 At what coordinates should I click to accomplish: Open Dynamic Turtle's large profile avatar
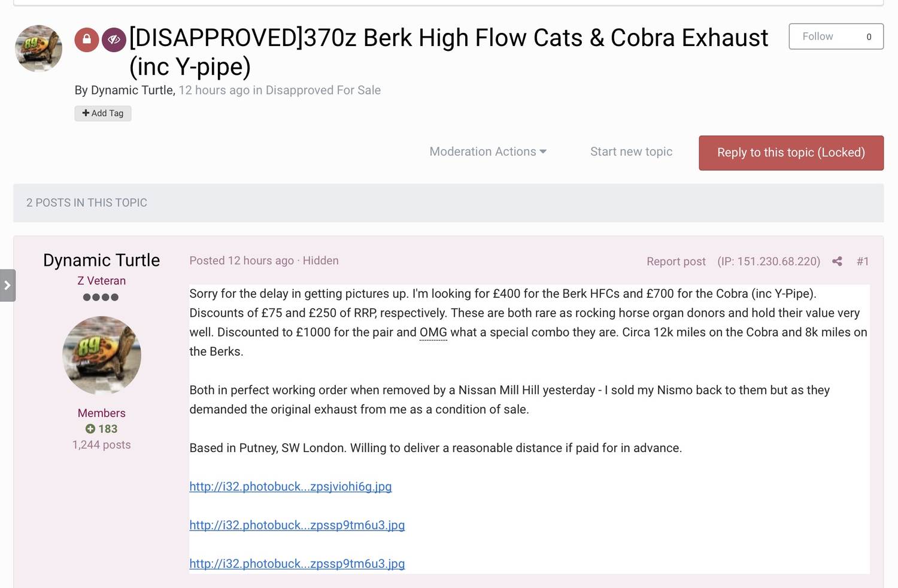(x=102, y=355)
